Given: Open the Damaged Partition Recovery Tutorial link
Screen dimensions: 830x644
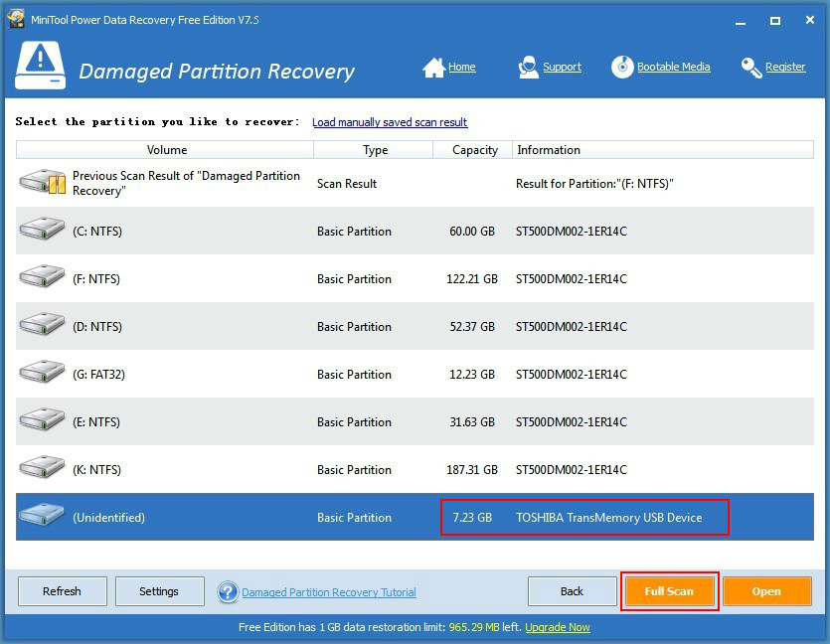Looking at the screenshot, I should click(x=329, y=592).
